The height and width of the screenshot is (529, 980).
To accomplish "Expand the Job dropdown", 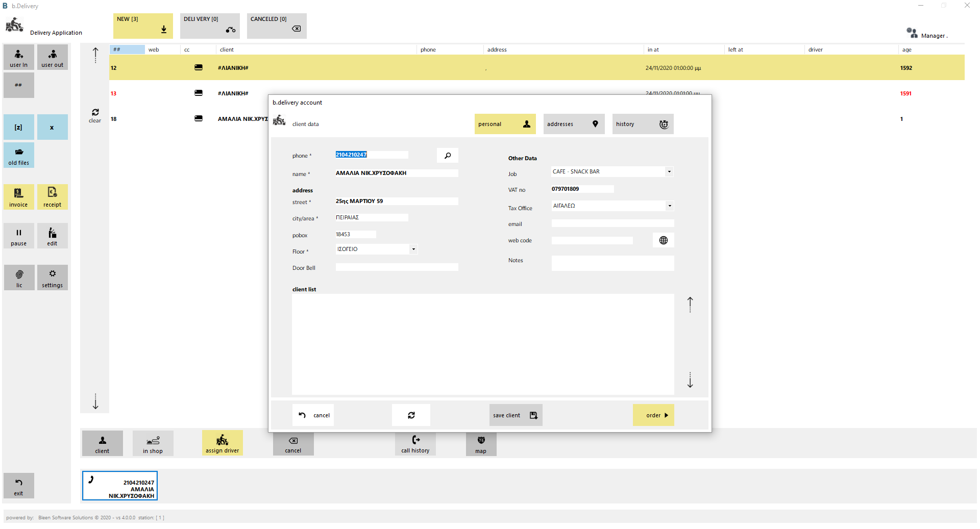I will point(669,172).
